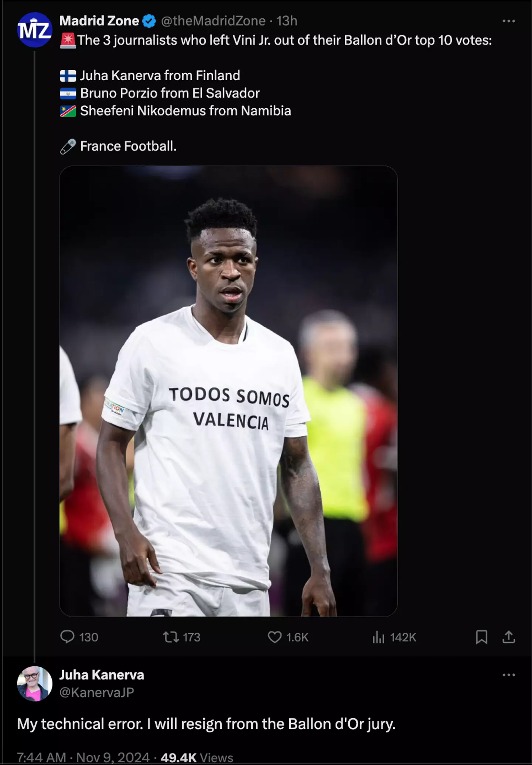The width and height of the screenshot is (532, 765).
Task: Click the share post icon
Action: [509, 637]
